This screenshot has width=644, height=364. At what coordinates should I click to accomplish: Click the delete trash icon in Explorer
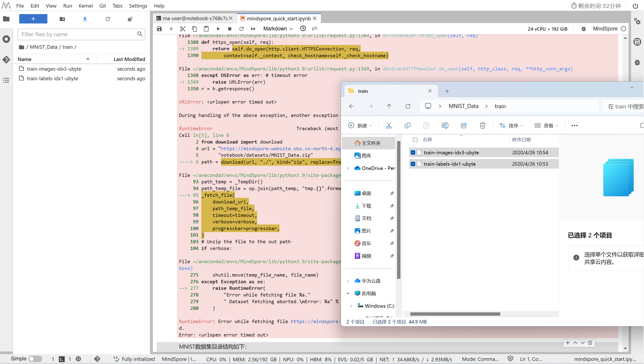pyautogui.click(x=482, y=125)
